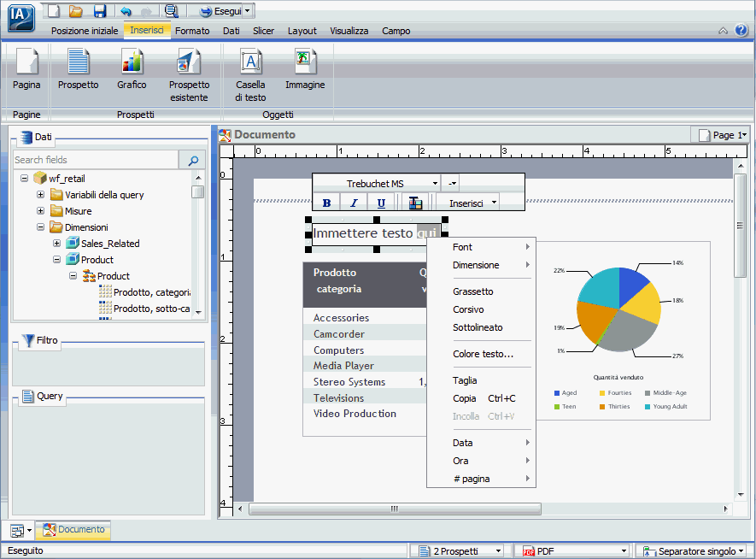Toggle underline in the mini toolbar

click(381, 203)
